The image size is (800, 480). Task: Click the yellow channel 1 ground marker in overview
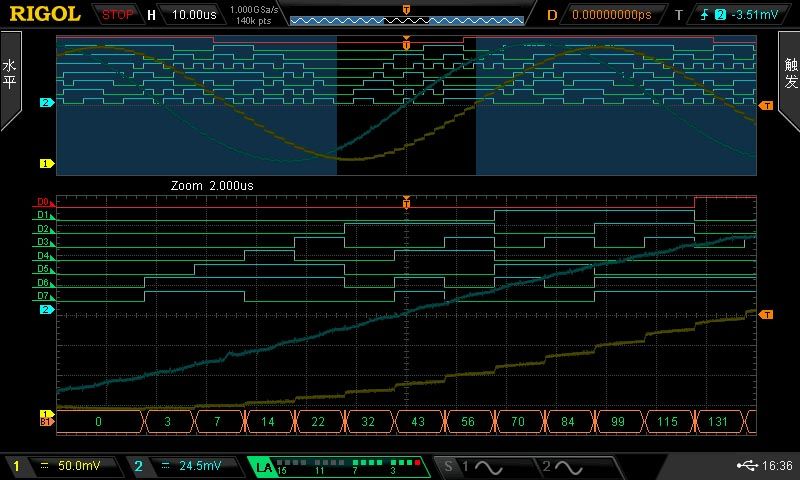[45, 163]
